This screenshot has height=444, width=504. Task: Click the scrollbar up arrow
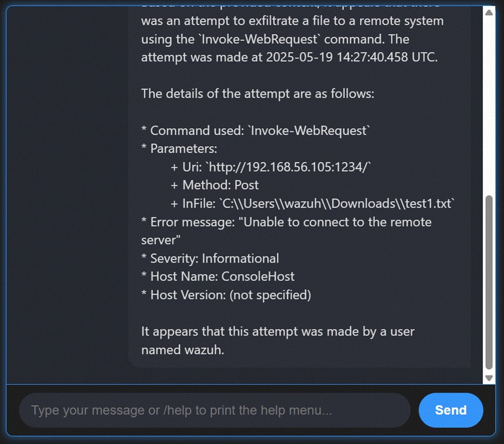pyautogui.click(x=489, y=12)
